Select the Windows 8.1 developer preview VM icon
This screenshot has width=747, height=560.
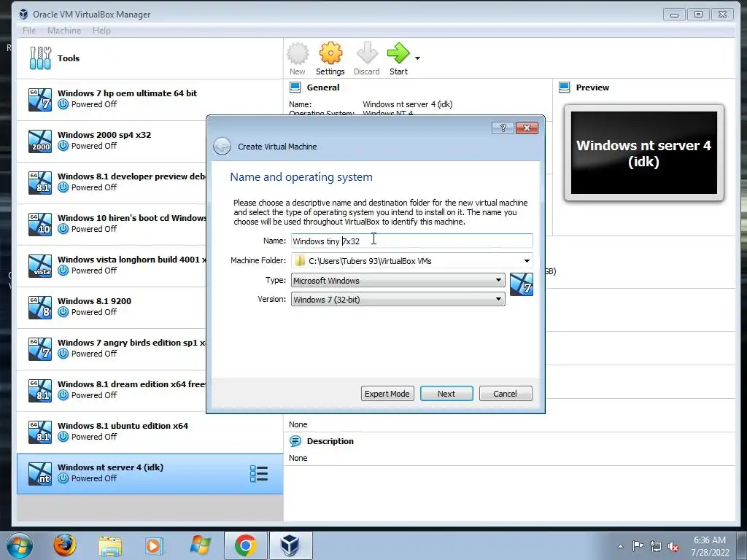click(40, 183)
